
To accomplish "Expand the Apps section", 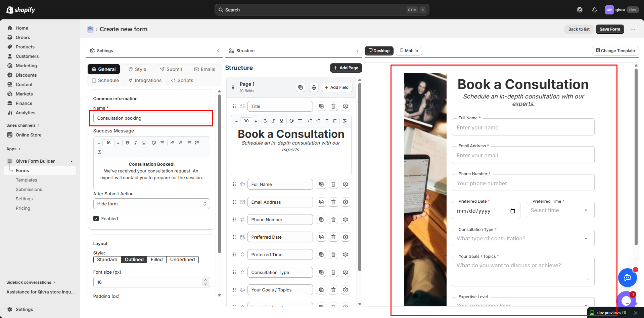I will pyautogui.click(x=13, y=149).
